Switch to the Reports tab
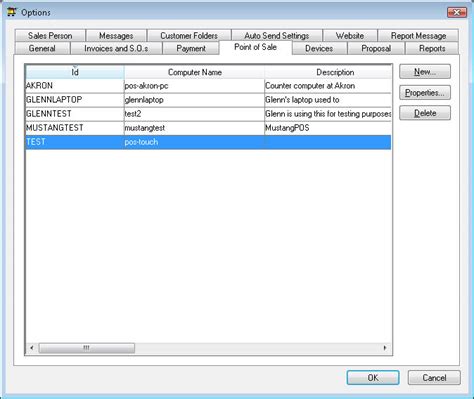Image resolution: width=474 pixels, height=399 pixels. tap(432, 48)
